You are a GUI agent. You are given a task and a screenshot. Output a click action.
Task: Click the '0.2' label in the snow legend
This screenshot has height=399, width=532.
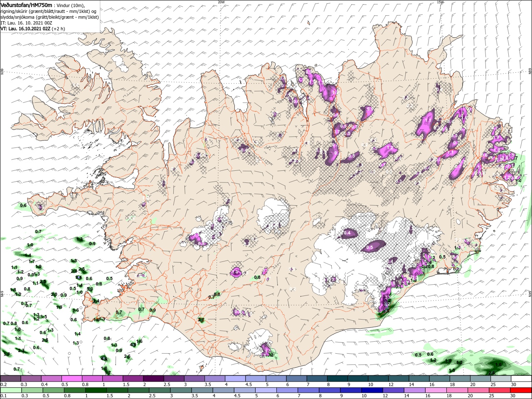4,384
